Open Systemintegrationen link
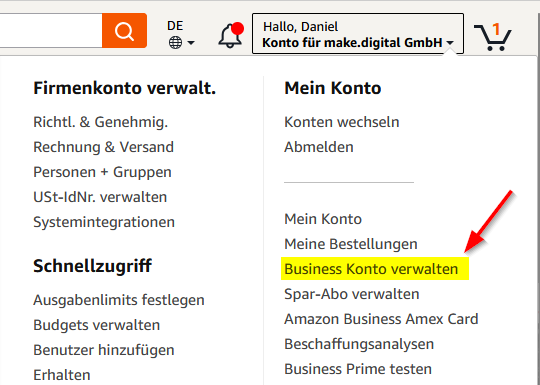 coord(104,222)
